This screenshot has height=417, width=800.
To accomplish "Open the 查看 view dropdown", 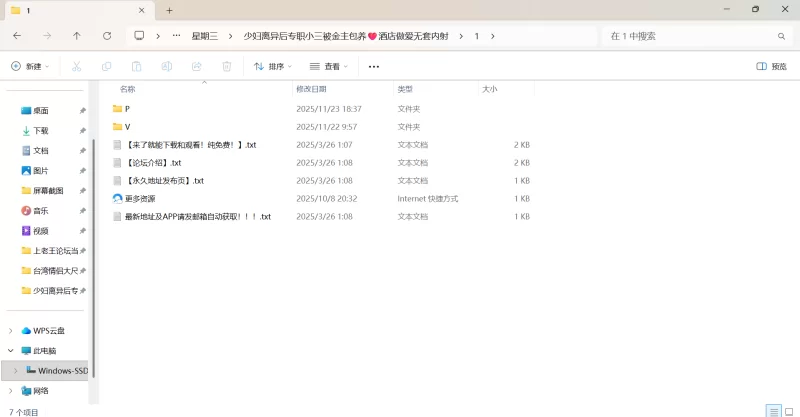I will (329, 67).
